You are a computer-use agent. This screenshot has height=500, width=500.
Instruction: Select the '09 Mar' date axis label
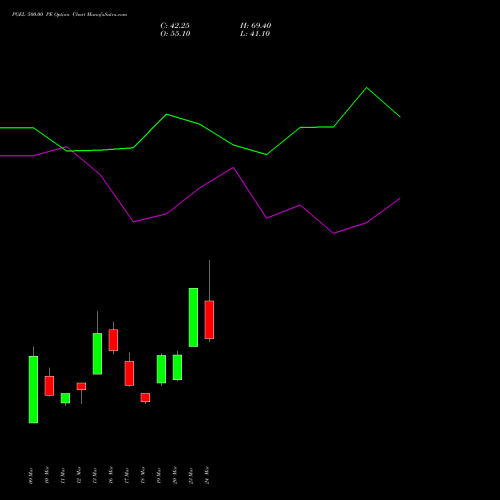pos(31,476)
